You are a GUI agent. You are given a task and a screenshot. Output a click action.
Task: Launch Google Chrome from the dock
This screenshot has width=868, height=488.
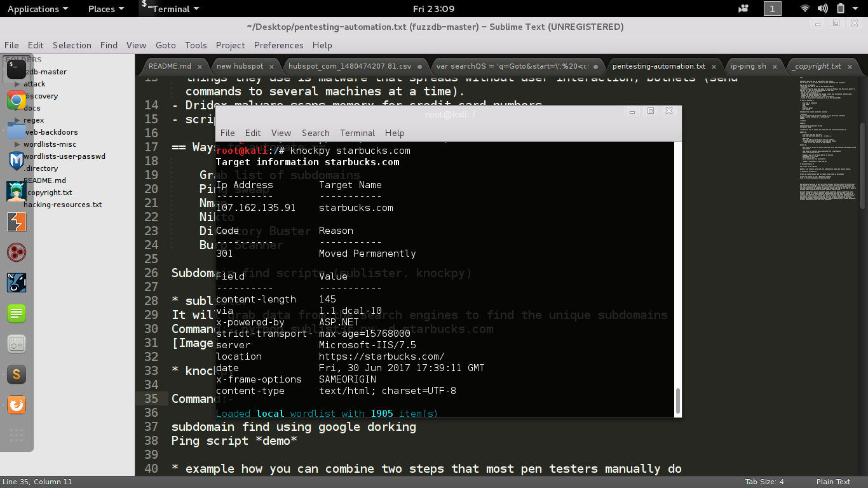17,100
